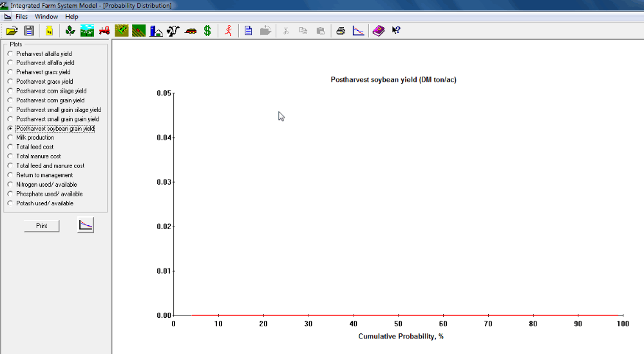The image size is (644, 354).
Task: Select Total feed and manure cost plot
Action: point(46,166)
